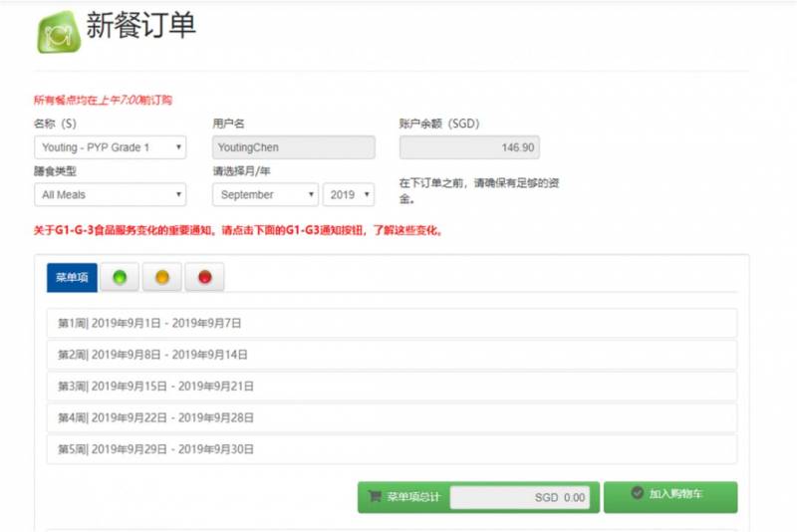The height and width of the screenshot is (532, 797).
Task: Click the 账户余额 146.90 balance field
Action: pyautogui.click(x=469, y=147)
